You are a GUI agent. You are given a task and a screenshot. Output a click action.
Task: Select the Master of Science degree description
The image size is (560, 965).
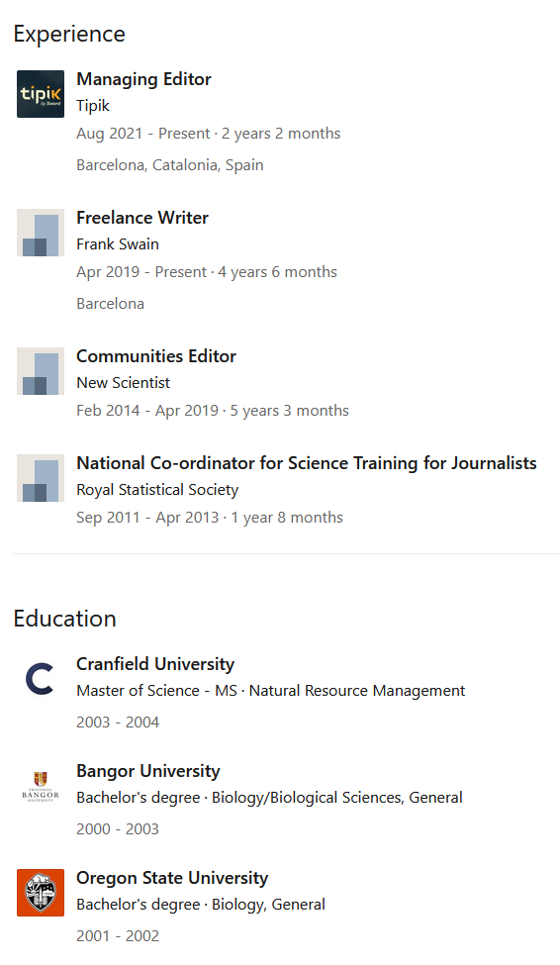(x=271, y=691)
